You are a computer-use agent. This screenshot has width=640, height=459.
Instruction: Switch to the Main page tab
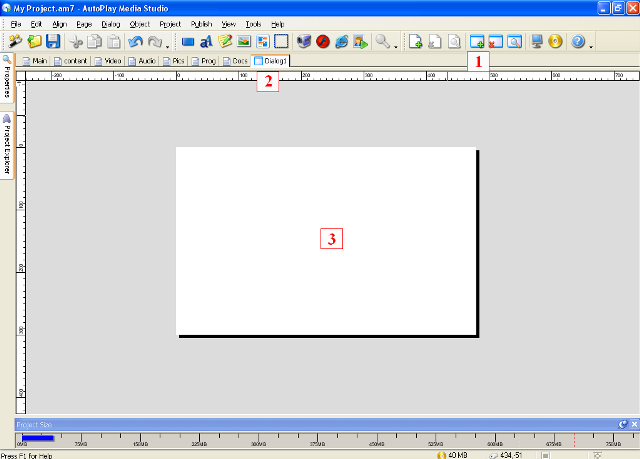pos(35,61)
